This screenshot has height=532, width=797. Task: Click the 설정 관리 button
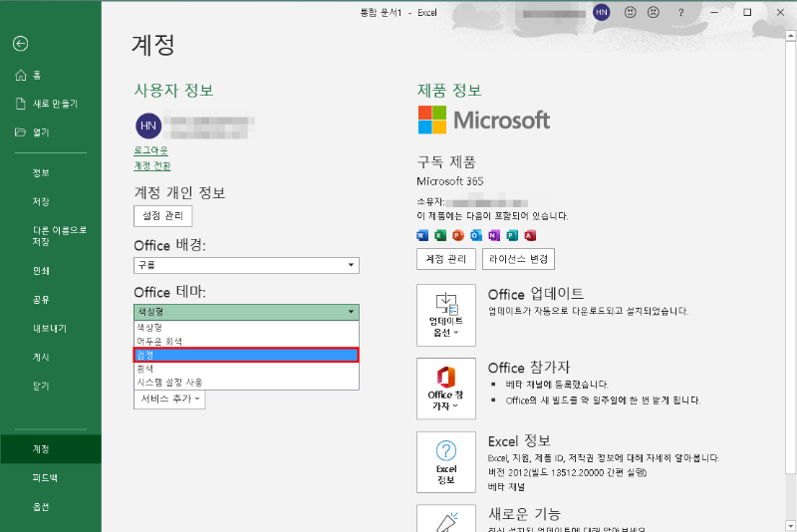162,215
